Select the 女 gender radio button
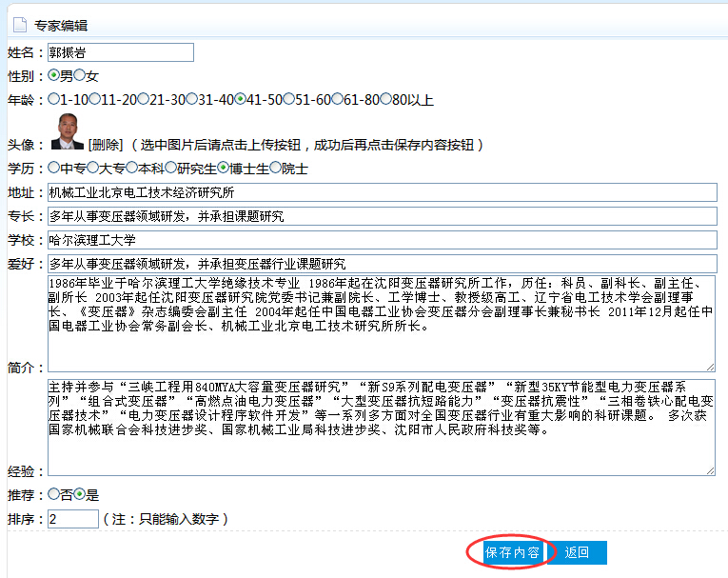 point(80,75)
